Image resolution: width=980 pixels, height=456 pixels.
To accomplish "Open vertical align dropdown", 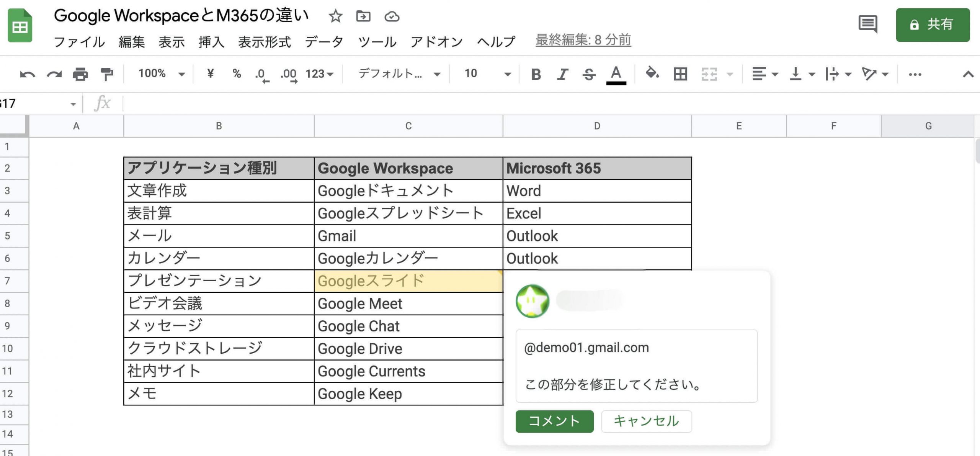I will tap(802, 74).
